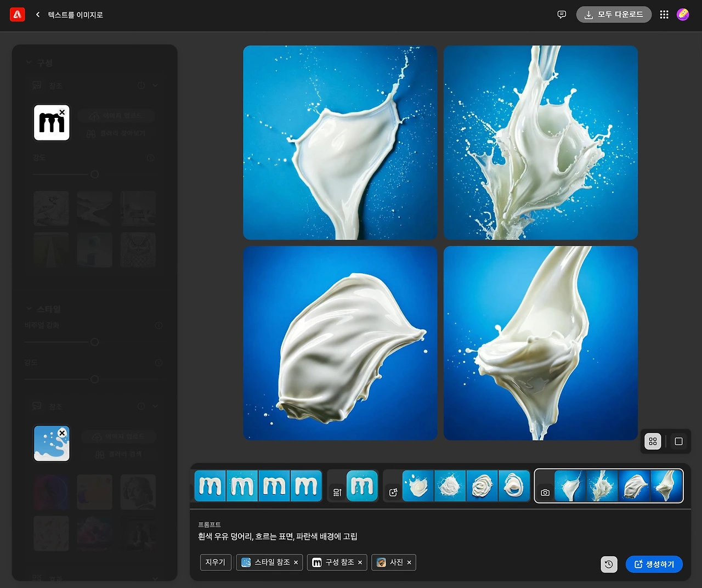Image resolution: width=702 pixels, height=588 pixels.
Task: Open the Adobe home logo
Action: (x=18, y=14)
